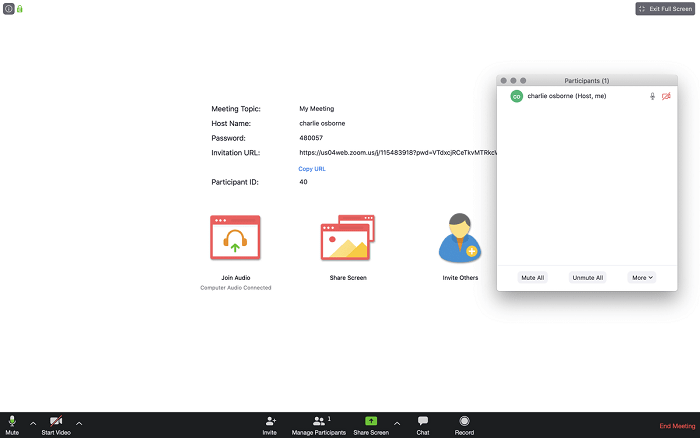Click the large Share Screen illustration
Image resolution: width=700 pixels, height=438 pixels.
tap(348, 237)
